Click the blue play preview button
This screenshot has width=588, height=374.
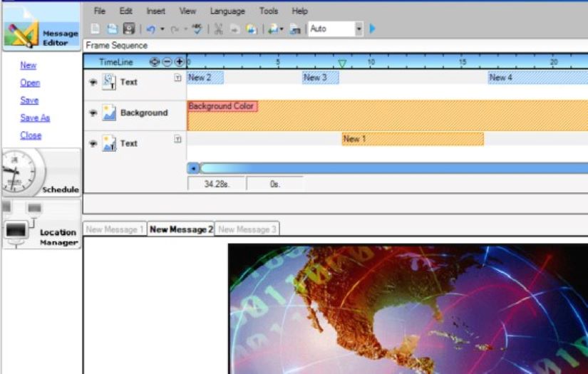coord(372,28)
